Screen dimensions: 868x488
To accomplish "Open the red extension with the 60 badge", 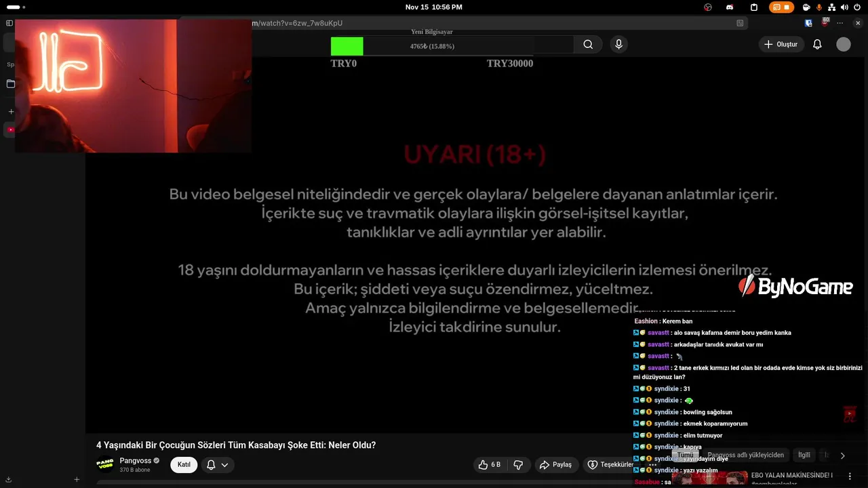I will click(825, 22).
